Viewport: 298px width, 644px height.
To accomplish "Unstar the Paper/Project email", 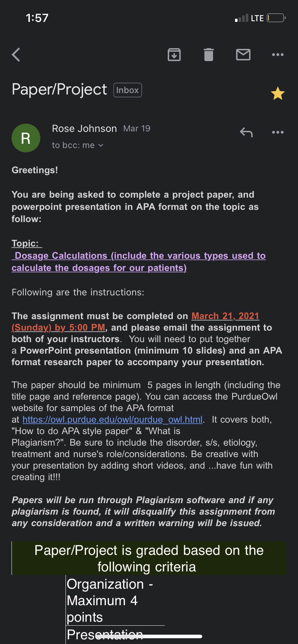I will pos(278,93).
